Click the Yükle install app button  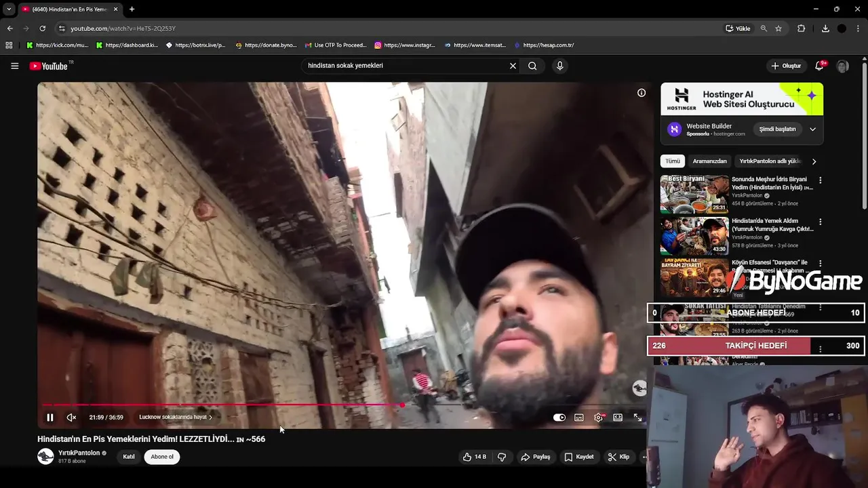(x=738, y=28)
